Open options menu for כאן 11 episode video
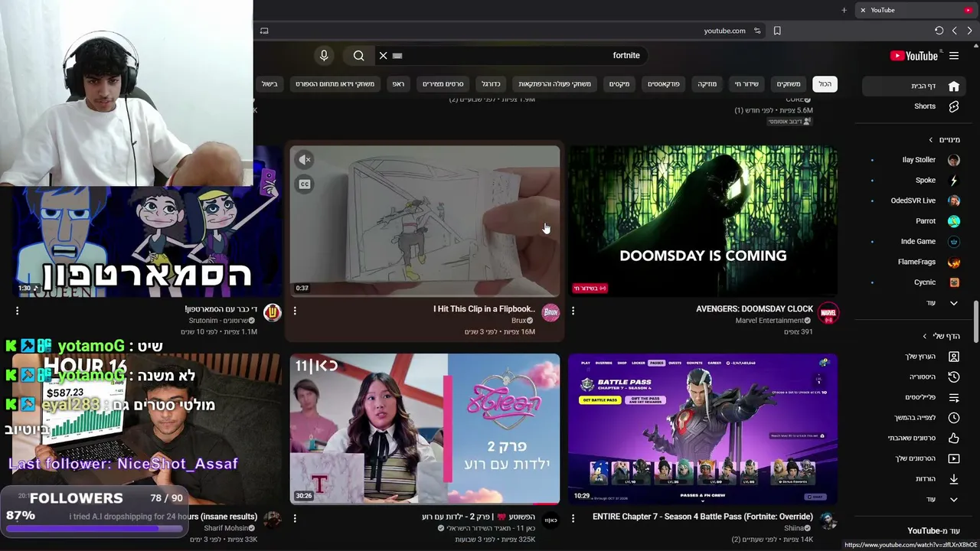980x551 pixels. pyautogui.click(x=295, y=518)
